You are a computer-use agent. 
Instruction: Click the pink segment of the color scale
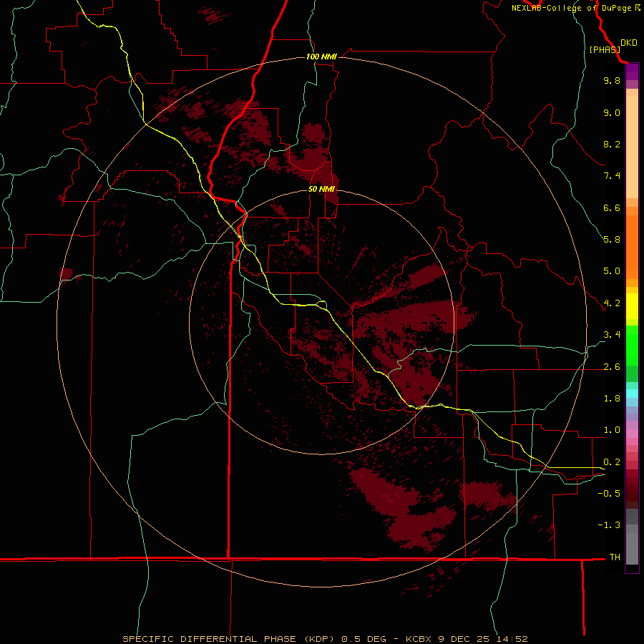[632, 434]
